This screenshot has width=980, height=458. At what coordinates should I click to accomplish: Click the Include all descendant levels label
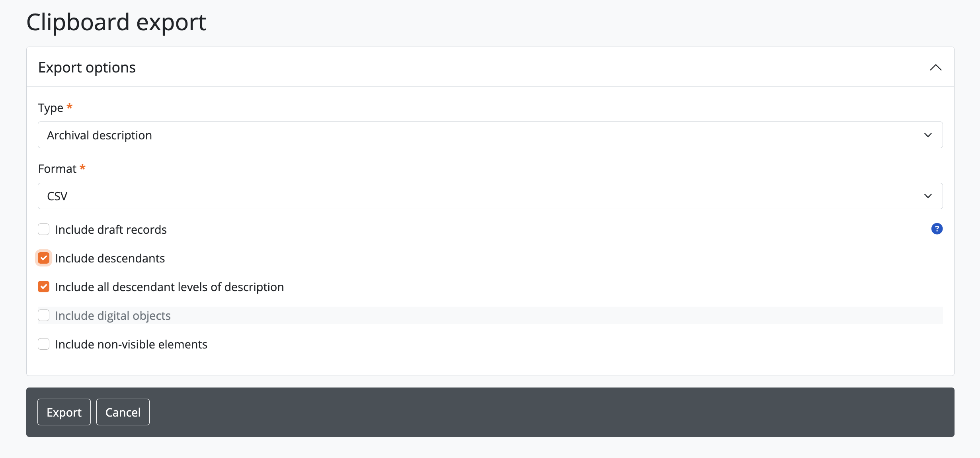click(170, 287)
